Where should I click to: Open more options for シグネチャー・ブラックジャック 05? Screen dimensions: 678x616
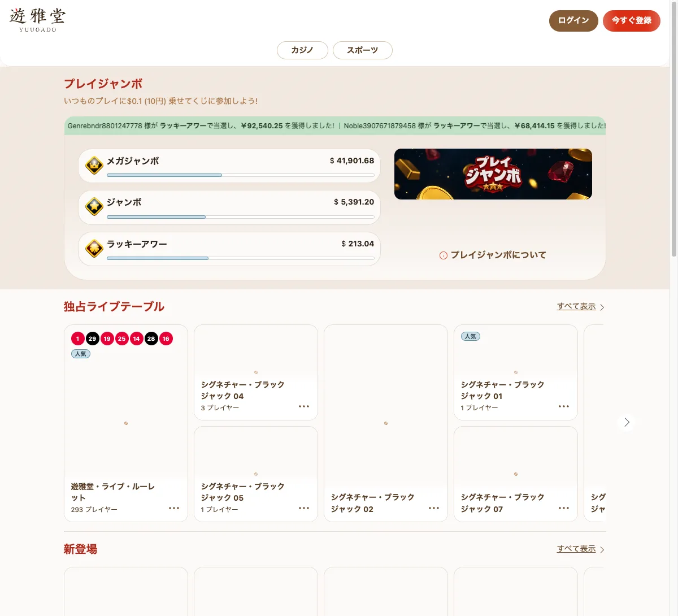pyautogui.click(x=304, y=508)
